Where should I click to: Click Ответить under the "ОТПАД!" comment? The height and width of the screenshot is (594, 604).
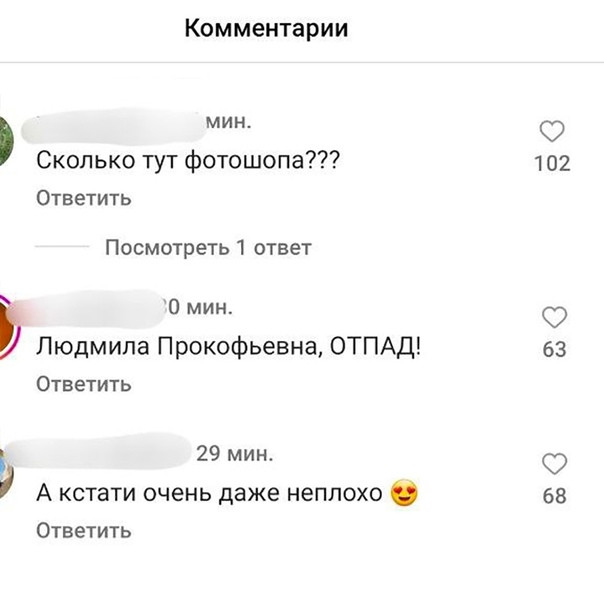[84, 384]
